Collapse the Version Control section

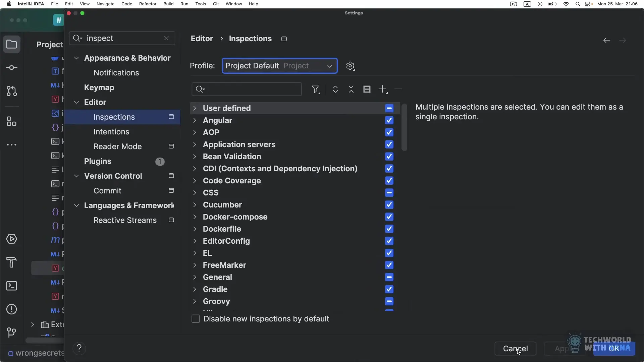point(76,176)
